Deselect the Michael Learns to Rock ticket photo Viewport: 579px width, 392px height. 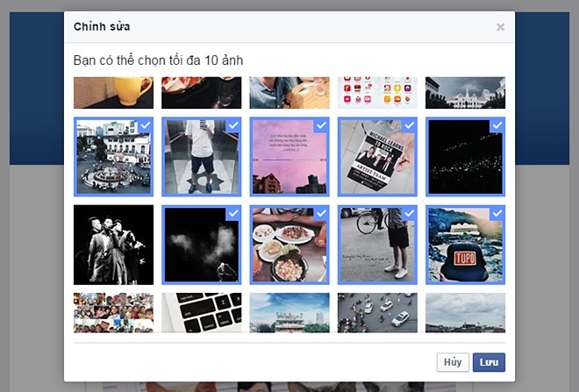point(377,156)
